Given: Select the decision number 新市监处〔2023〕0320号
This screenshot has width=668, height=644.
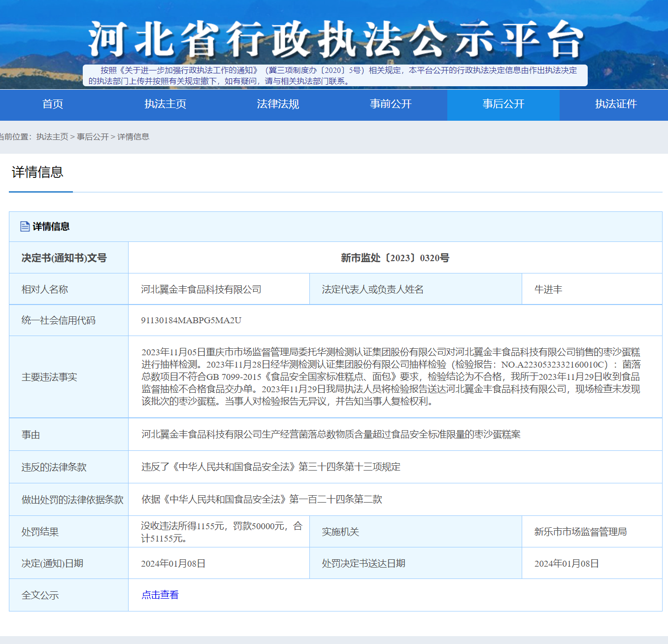Looking at the screenshot, I should pos(395,258).
